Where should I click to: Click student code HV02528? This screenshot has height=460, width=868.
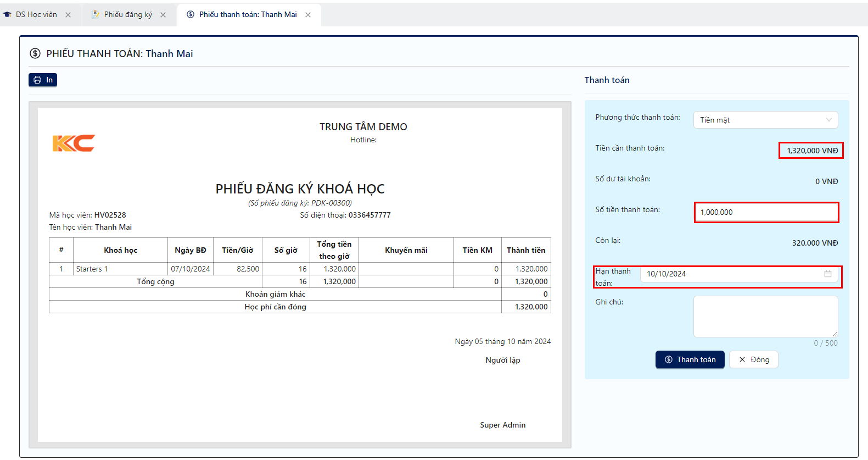click(110, 215)
